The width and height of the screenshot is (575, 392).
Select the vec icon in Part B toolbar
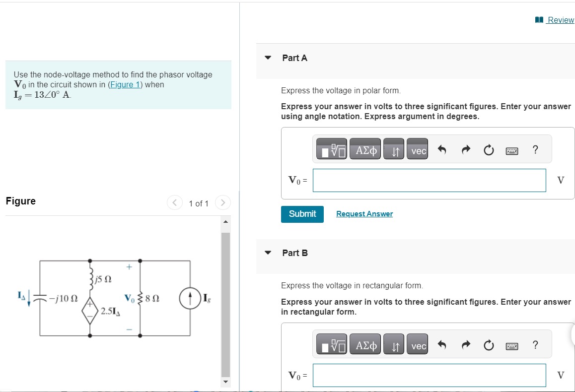click(417, 345)
